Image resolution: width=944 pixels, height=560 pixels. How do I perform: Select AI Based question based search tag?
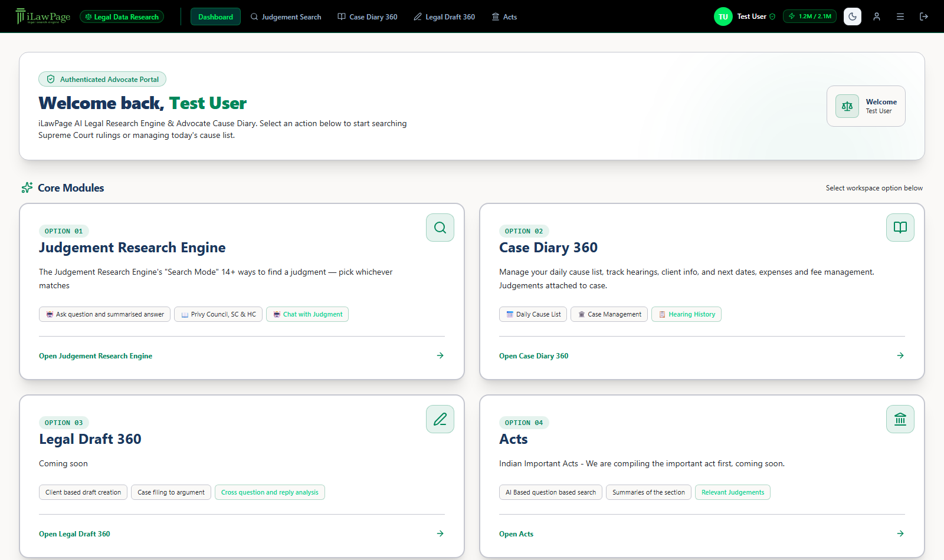point(550,492)
